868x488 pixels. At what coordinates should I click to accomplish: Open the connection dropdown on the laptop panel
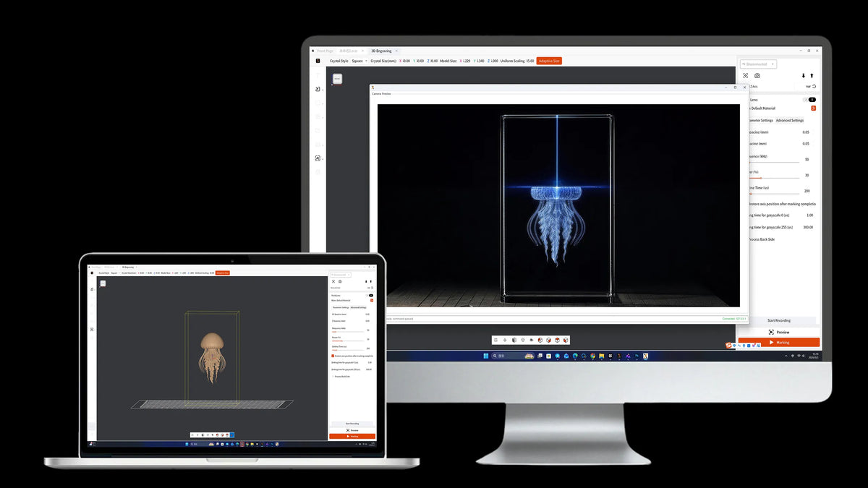pyautogui.click(x=341, y=275)
